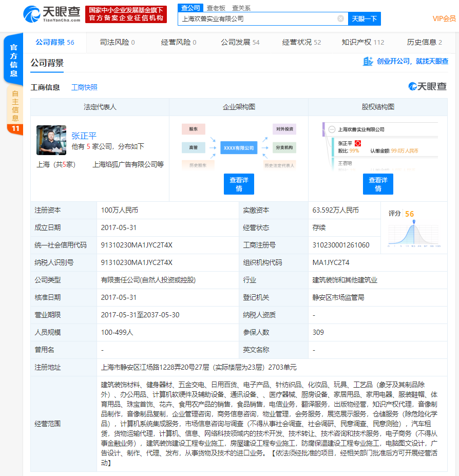Click the score distribution chart next to 评分
459x476 pixels.
414,234
